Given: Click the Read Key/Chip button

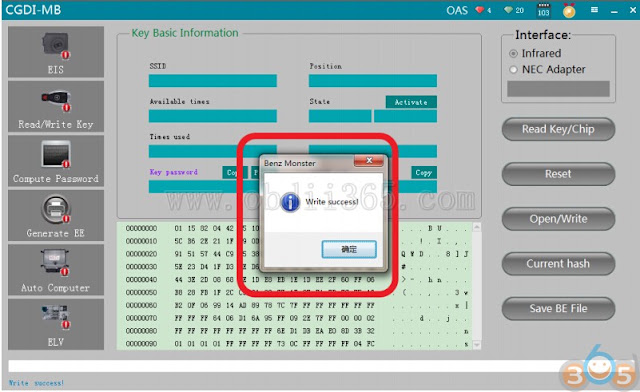Looking at the screenshot, I should (558, 129).
